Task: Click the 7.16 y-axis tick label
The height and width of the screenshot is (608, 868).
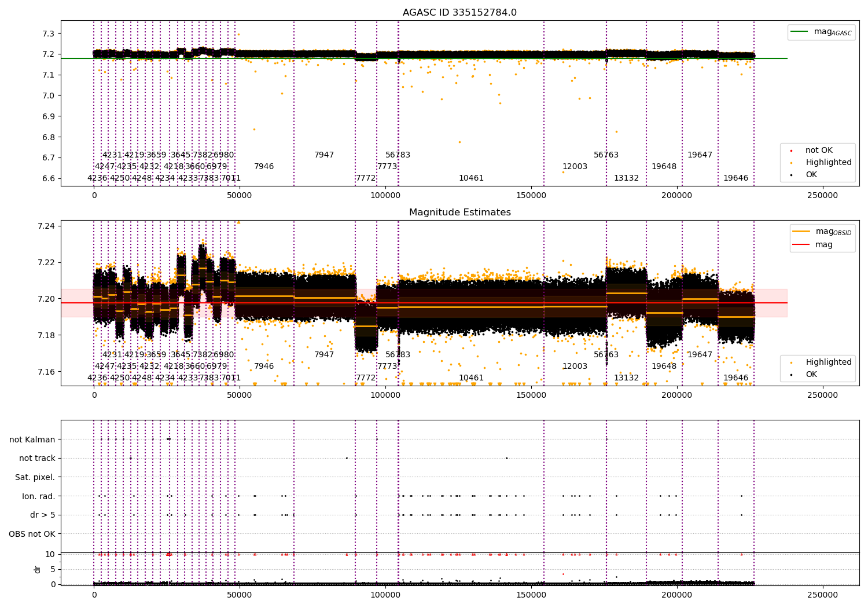Action: tap(46, 372)
